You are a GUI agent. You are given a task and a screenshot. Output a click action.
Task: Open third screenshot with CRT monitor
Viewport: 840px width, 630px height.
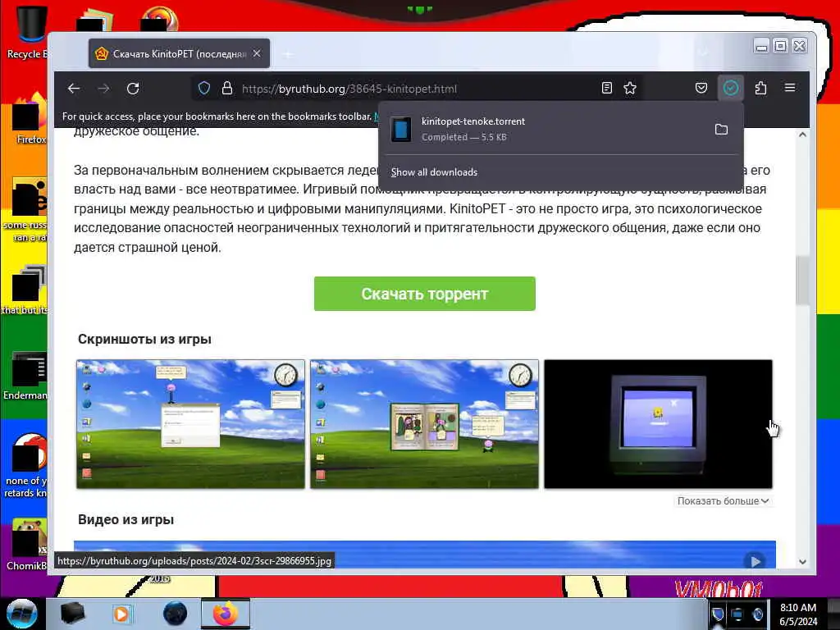click(x=658, y=424)
